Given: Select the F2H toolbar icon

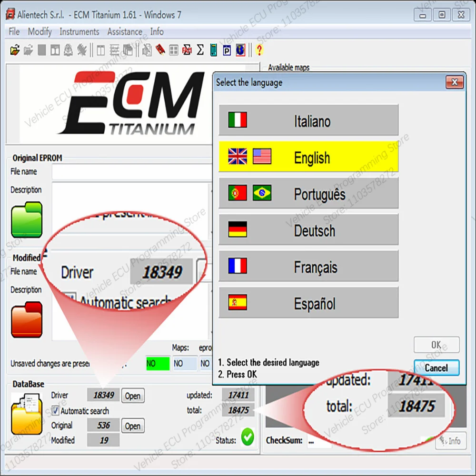Looking at the screenshot, I should tap(187, 50).
